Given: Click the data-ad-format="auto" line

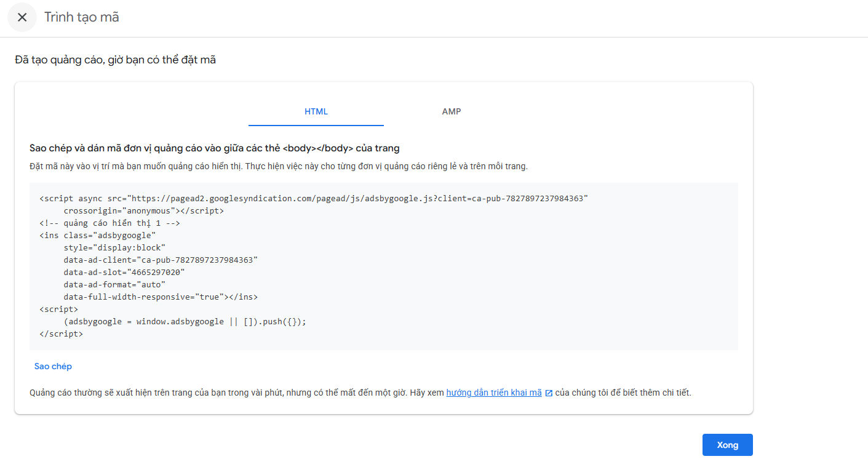Looking at the screenshot, I should coord(114,284).
